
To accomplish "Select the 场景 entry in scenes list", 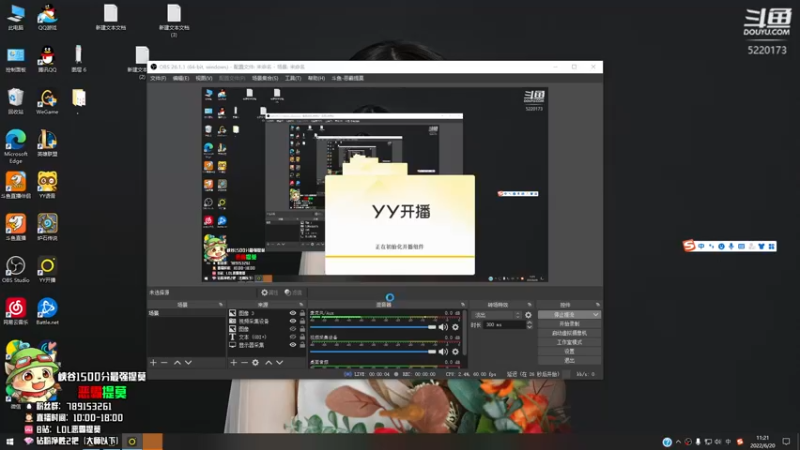I will point(186,313).
